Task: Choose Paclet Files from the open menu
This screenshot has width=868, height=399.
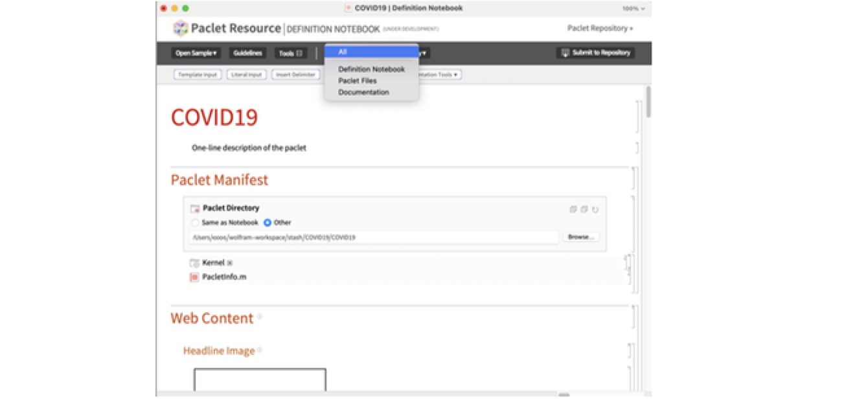Action: (357, 81)
